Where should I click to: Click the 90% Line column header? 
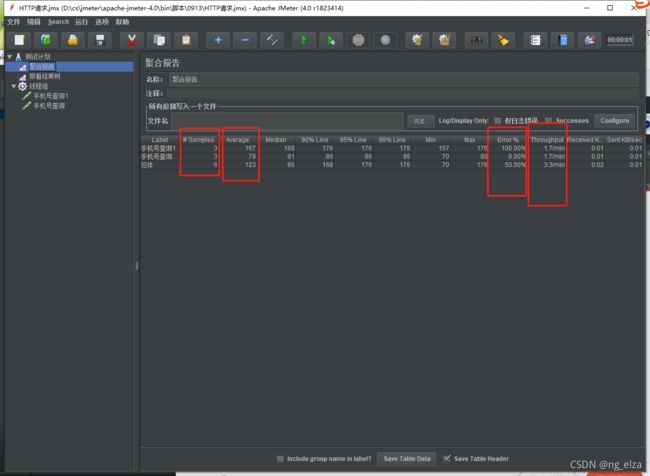point(314,140)
